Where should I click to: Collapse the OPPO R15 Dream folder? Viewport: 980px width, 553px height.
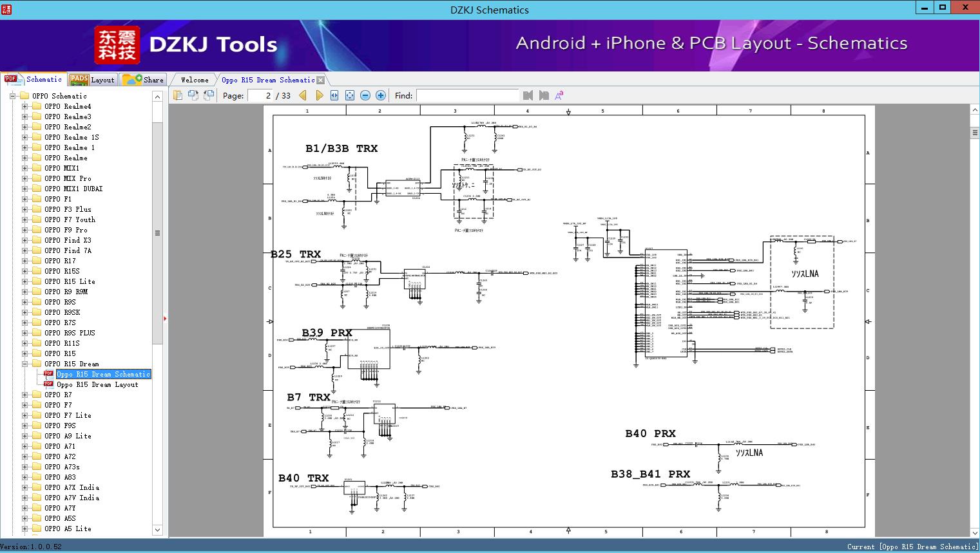click(x=25, y=364)
